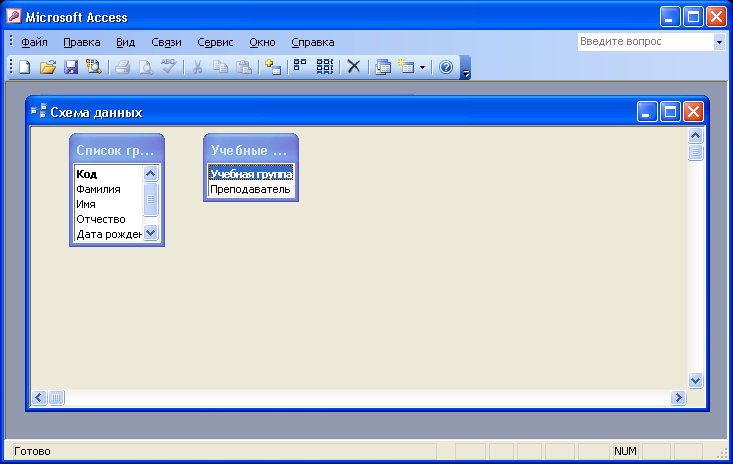
Task: Click the blue Help question icon
Action: [x=446, y=67]
